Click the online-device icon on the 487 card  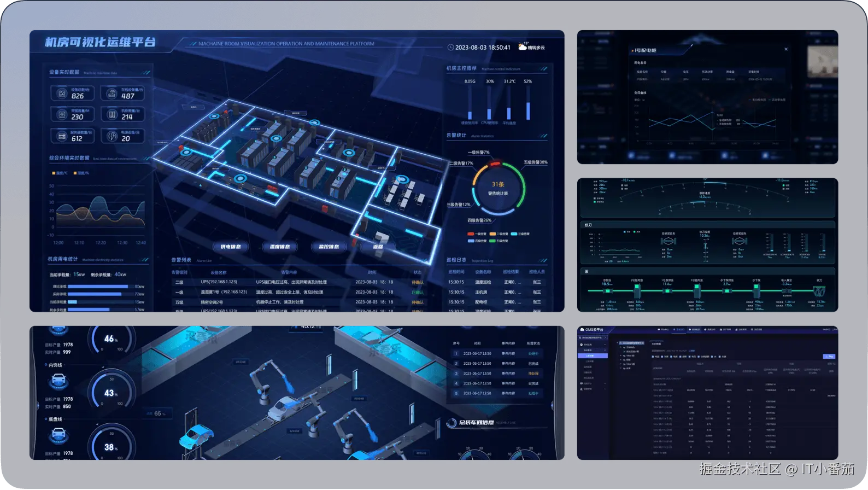tap(112, 94)
